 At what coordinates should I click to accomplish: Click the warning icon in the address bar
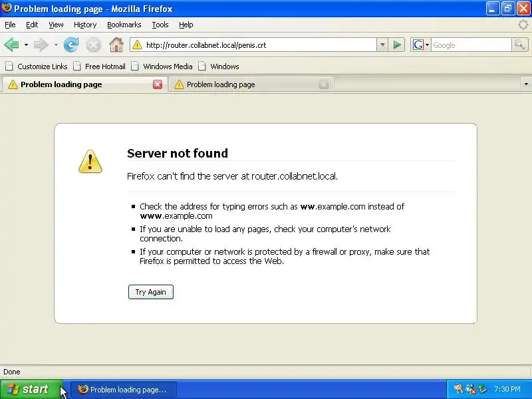[138, 45]
